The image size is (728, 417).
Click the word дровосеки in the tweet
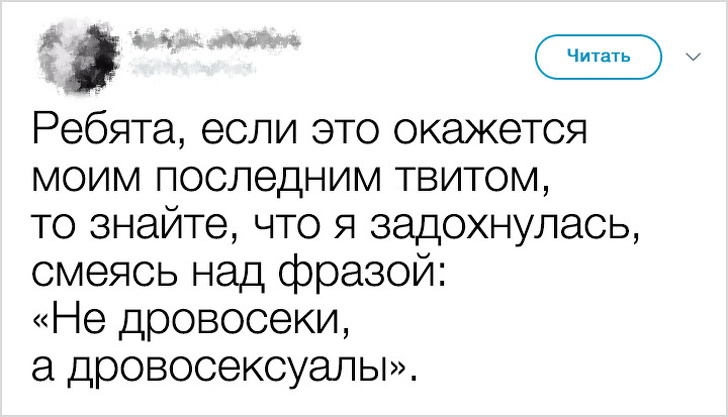click(x=236, y=322)
